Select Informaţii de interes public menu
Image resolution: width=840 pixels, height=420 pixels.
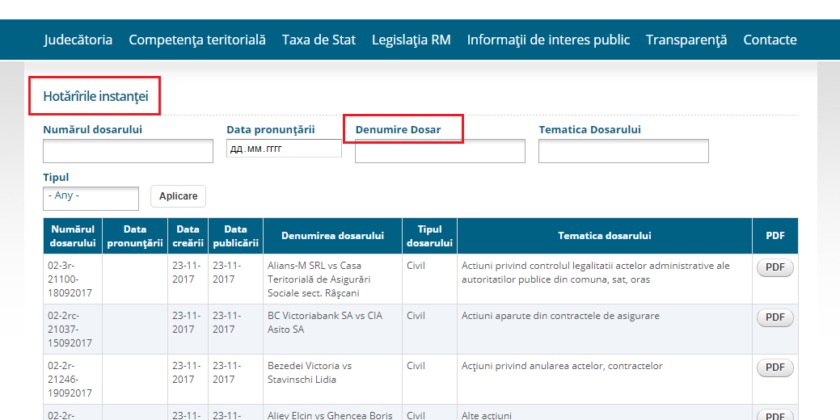tap(548, 40)
